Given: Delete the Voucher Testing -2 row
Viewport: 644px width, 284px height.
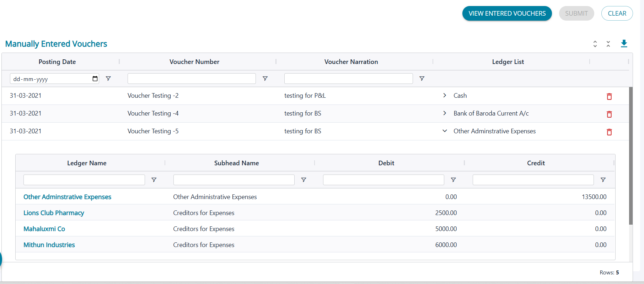Looking at the screenshot, I should (x=609, y=96).
